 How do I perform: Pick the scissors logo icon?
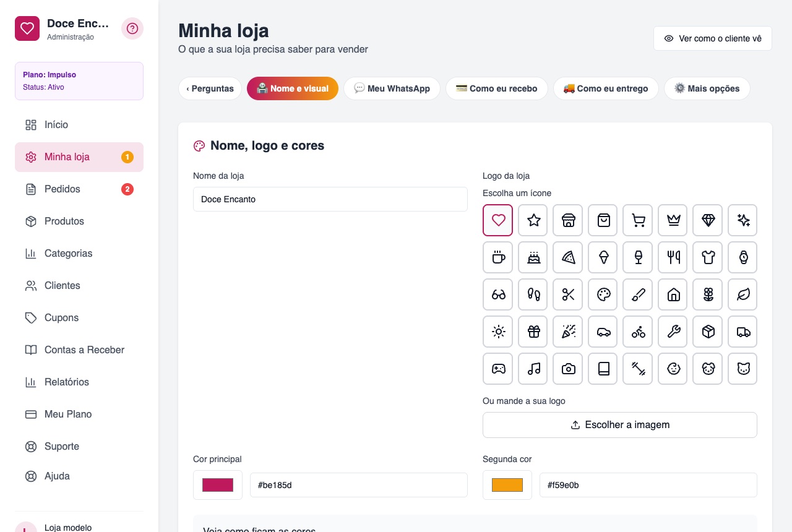pyautogui.click(x=568, y=294)
